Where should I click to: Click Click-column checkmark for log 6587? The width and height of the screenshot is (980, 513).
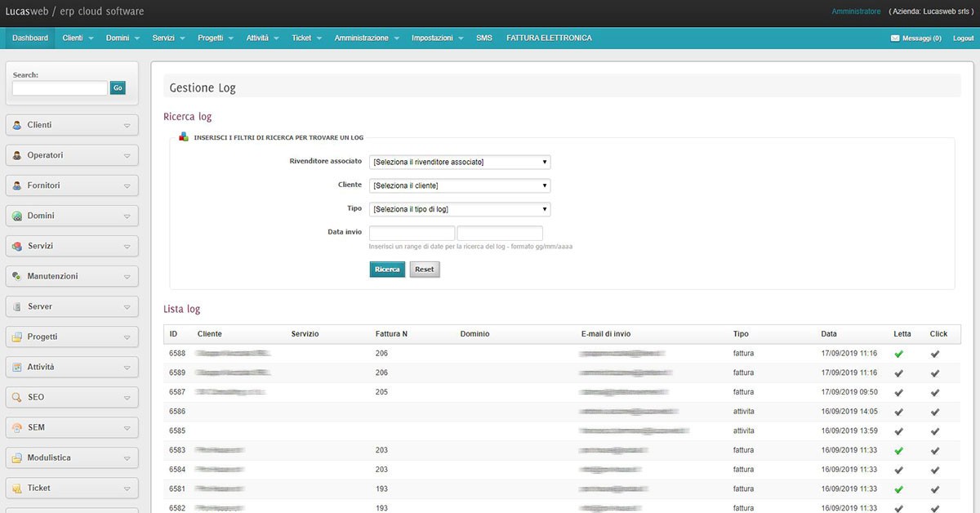(935, 392)
